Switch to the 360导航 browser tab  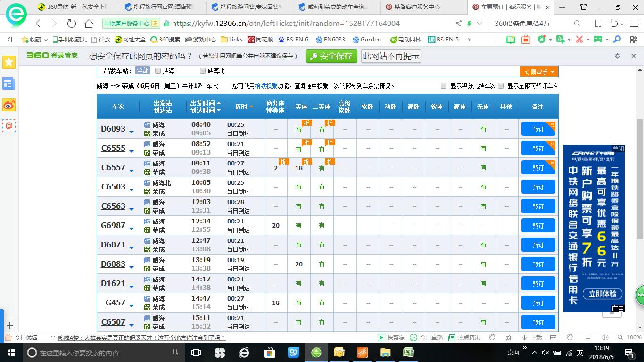pos(74,7)
